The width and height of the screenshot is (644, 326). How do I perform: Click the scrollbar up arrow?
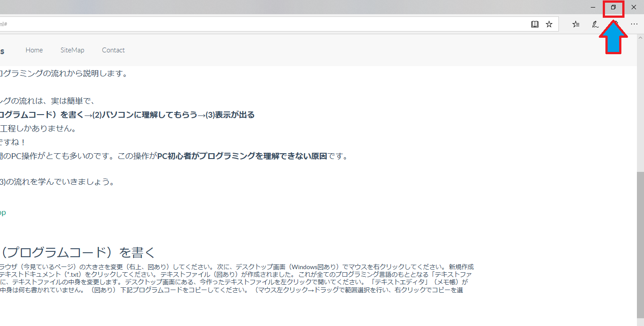click(x=640, y=37)
